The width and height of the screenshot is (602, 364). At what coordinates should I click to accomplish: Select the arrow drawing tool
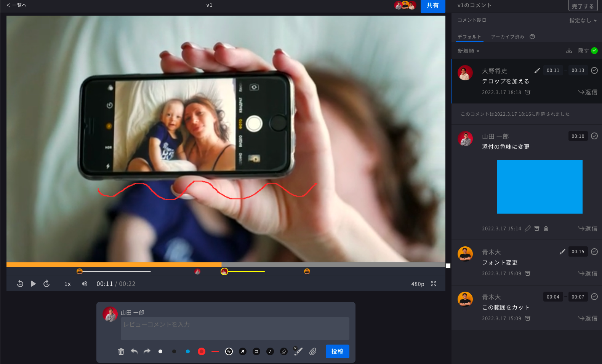pyautogui.click(x=243, y=351)
